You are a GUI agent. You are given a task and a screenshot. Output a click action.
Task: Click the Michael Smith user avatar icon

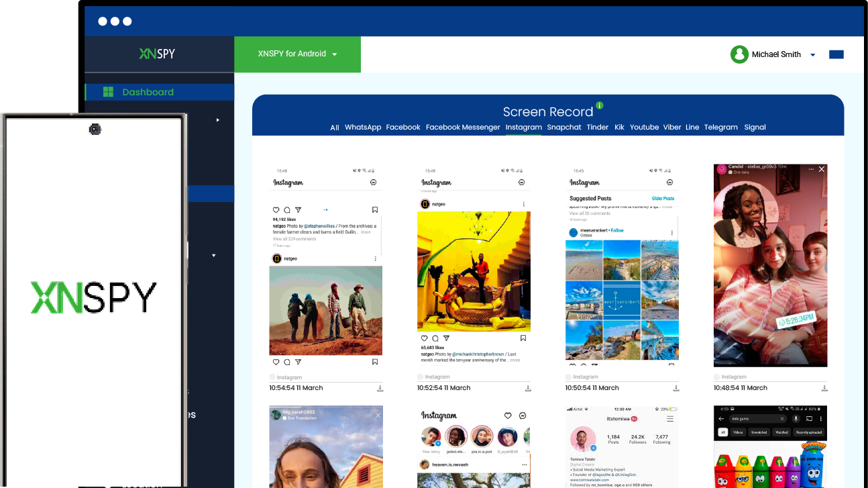[739, 54]
